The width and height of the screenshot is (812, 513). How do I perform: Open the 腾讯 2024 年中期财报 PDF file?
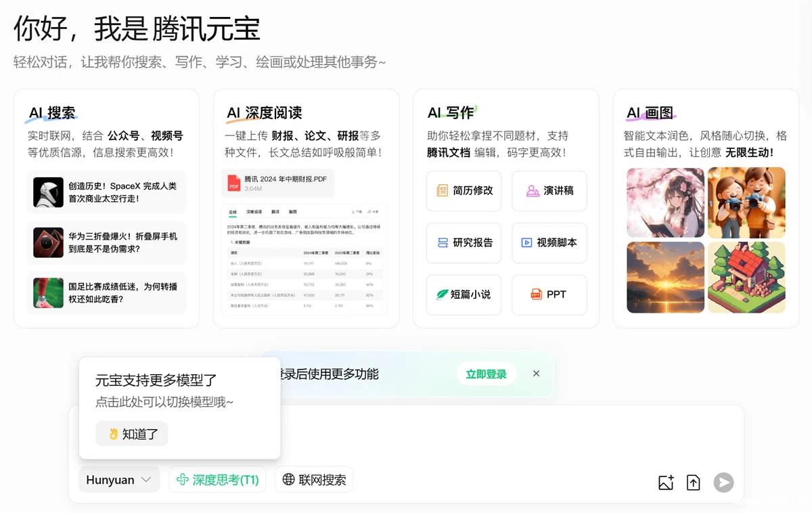pyautogui.click(x=278, y=183)
